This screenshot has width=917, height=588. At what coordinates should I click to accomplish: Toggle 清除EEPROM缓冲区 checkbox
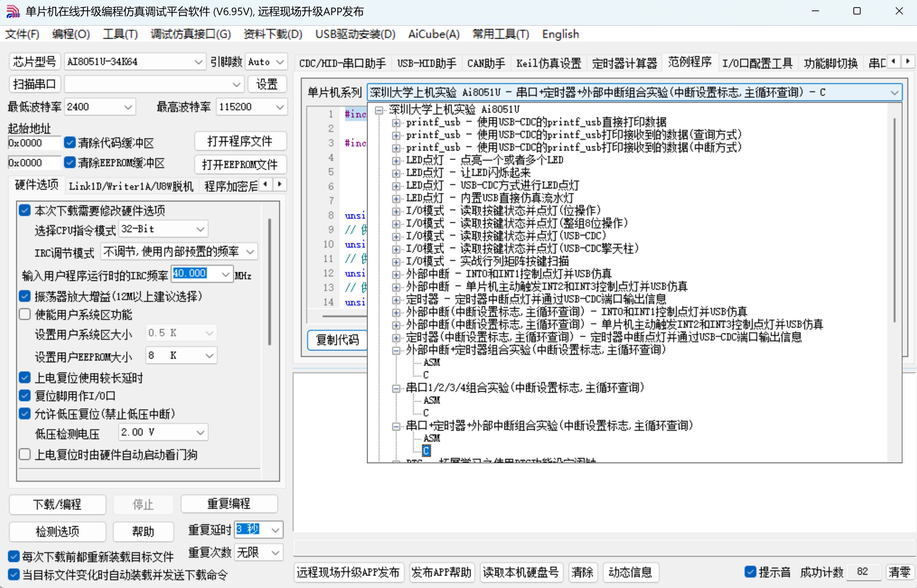tap(69, 162)
